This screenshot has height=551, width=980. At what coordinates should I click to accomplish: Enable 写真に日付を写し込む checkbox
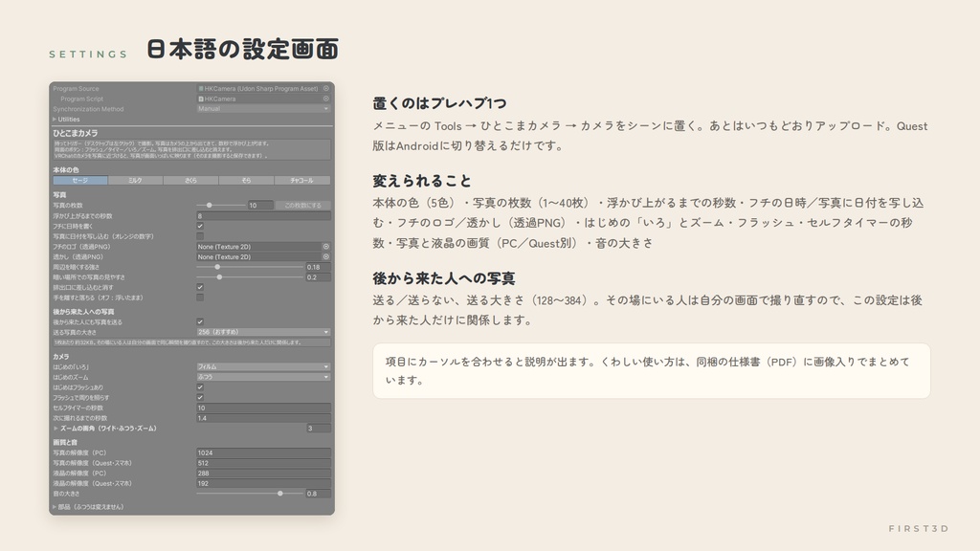coord(200,236)
